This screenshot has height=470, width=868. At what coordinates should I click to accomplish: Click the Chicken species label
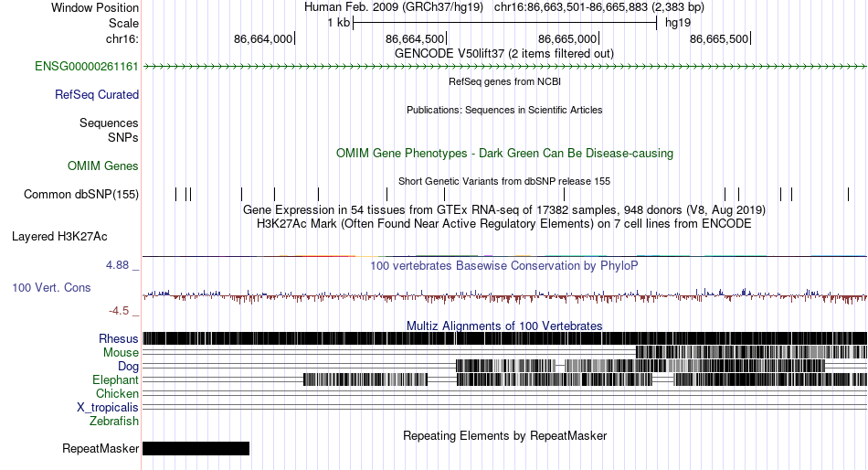(117, 393)
